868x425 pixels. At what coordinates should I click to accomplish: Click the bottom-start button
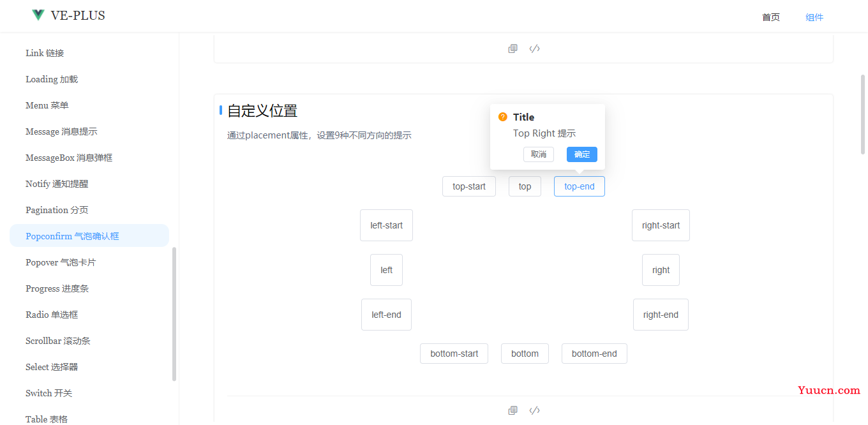454,354
